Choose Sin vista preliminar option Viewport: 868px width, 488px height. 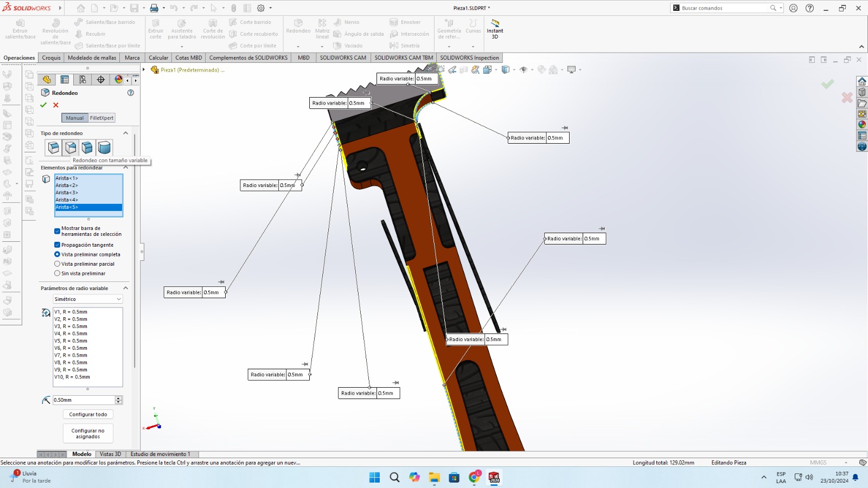click(x=57, y=273)
